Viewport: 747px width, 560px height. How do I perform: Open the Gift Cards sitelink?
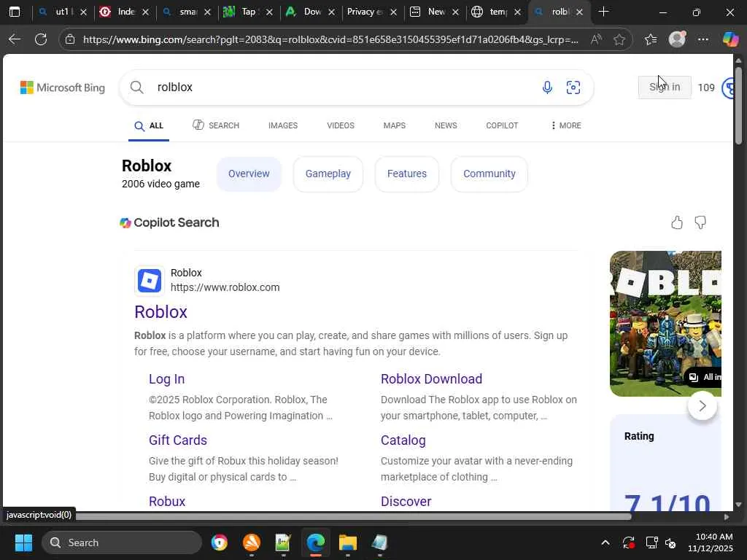pyautogui.click(x=178, y=440)
